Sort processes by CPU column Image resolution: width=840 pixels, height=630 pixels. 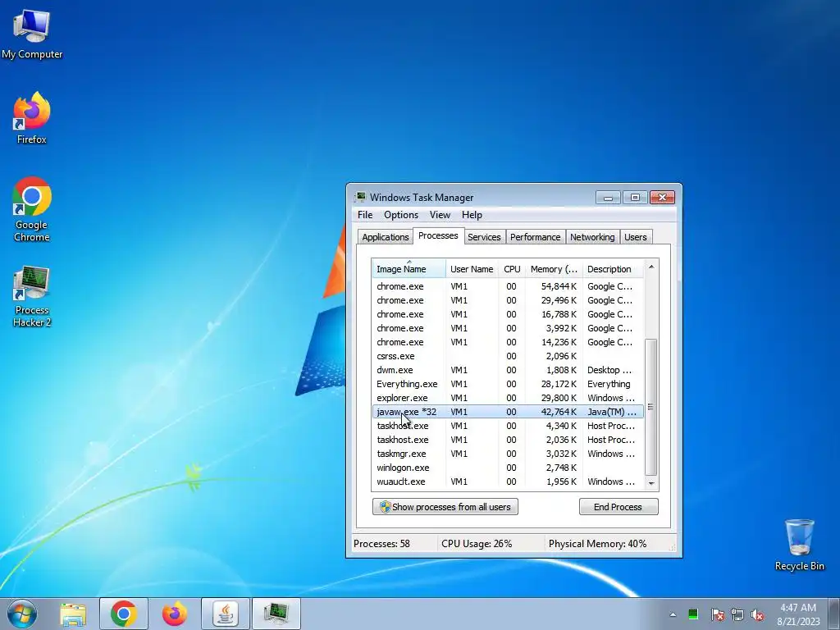coord(512,269)
